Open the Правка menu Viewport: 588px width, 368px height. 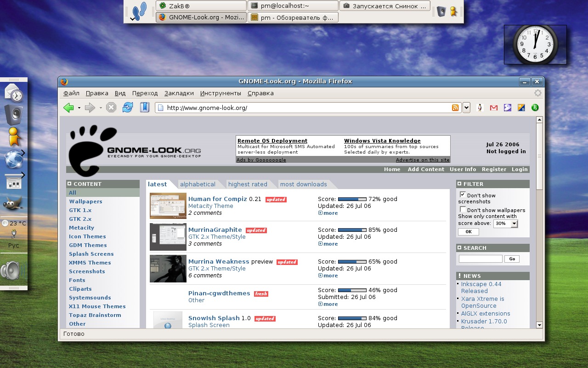point(97,93)
